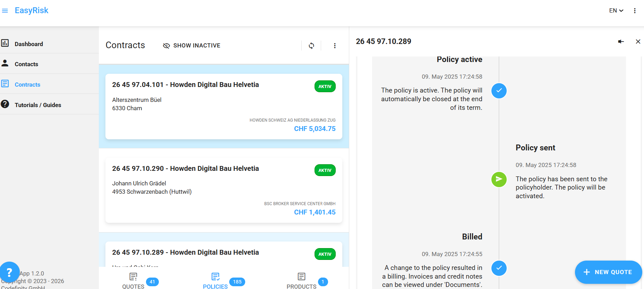Image resolution: width=644 pixels, height=289 pixels.
Task: Click AKTIV badge on Johann Ulrich Grädel contract
Action: tap(325, 170)
